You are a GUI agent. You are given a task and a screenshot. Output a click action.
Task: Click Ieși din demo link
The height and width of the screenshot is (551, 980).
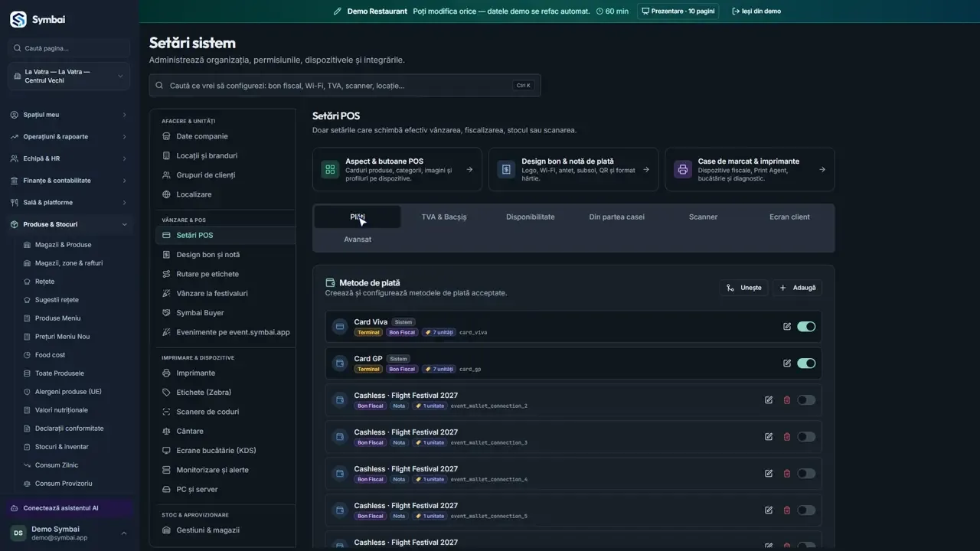[756, 11]
